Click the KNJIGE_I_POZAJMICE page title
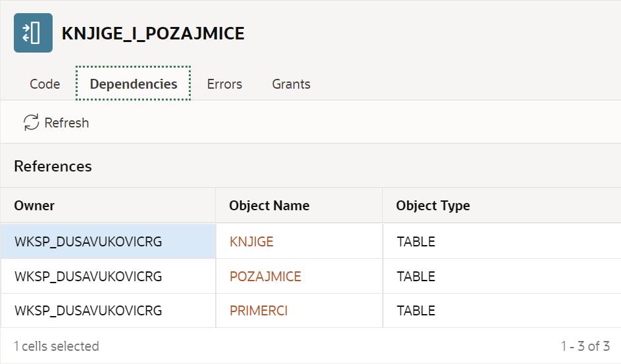The height and width of the screenshot is (364, 621). coord(153,34)
